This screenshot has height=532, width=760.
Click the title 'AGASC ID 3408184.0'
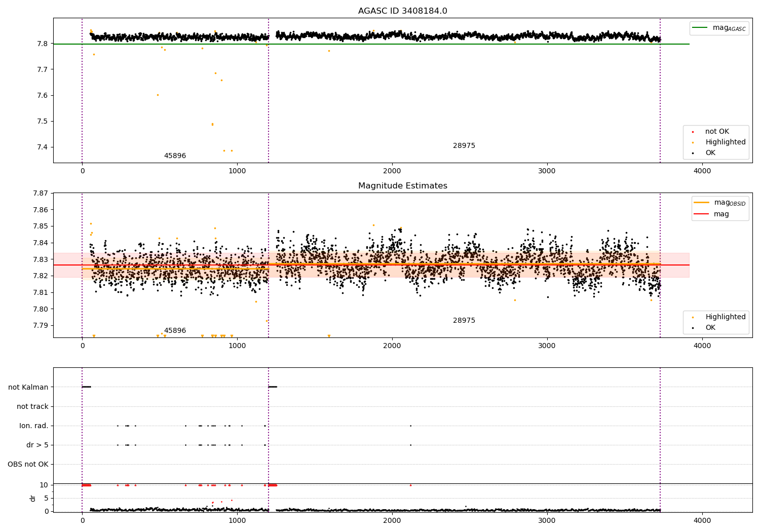point(402,11)
